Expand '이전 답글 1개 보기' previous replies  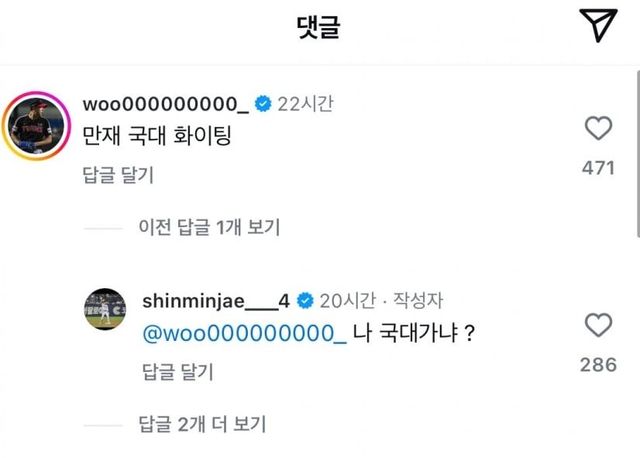pos(209,227)
